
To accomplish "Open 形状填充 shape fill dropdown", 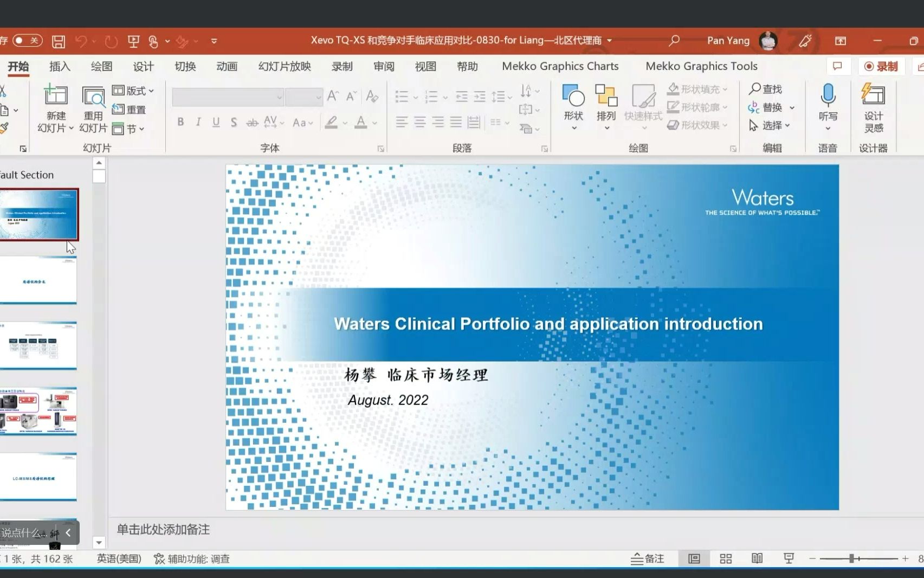I will pos(697,89).
